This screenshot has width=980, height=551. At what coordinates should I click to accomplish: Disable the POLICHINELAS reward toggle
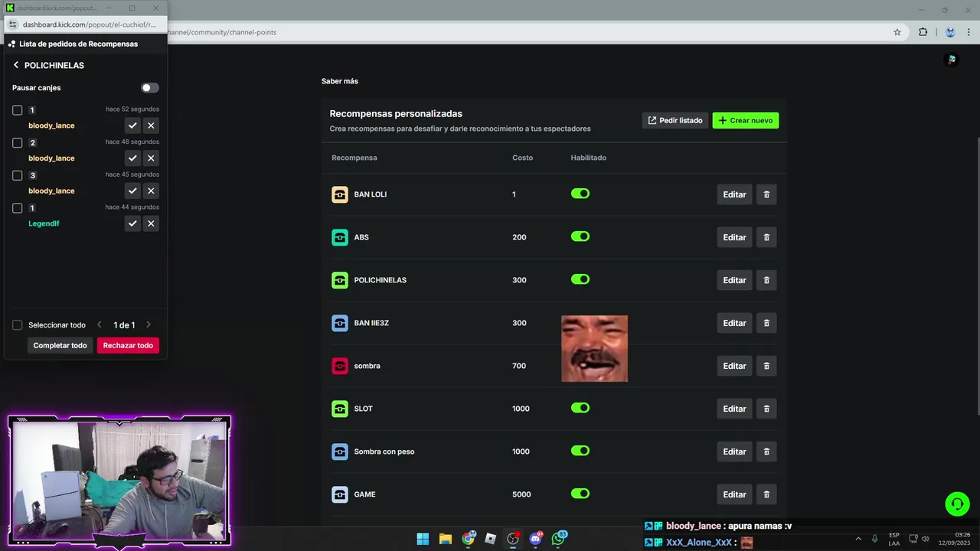[580, 279]
